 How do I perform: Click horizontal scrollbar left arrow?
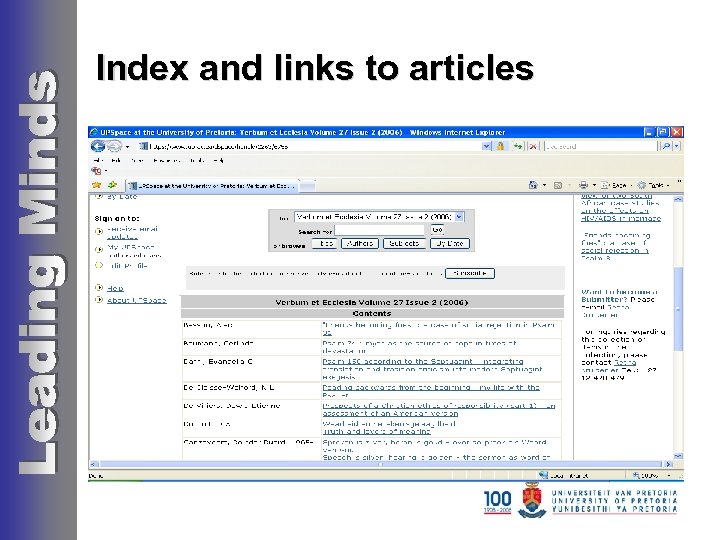[93, 464]
